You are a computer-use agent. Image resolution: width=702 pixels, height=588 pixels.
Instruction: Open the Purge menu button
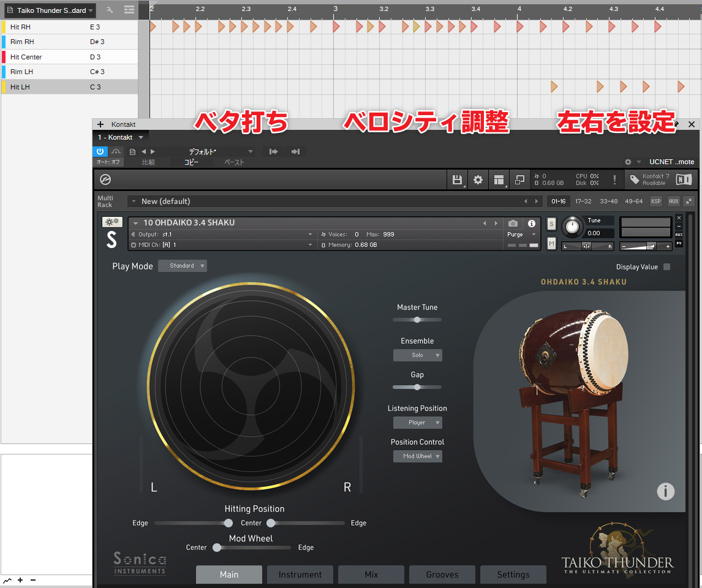coord(521,235)
